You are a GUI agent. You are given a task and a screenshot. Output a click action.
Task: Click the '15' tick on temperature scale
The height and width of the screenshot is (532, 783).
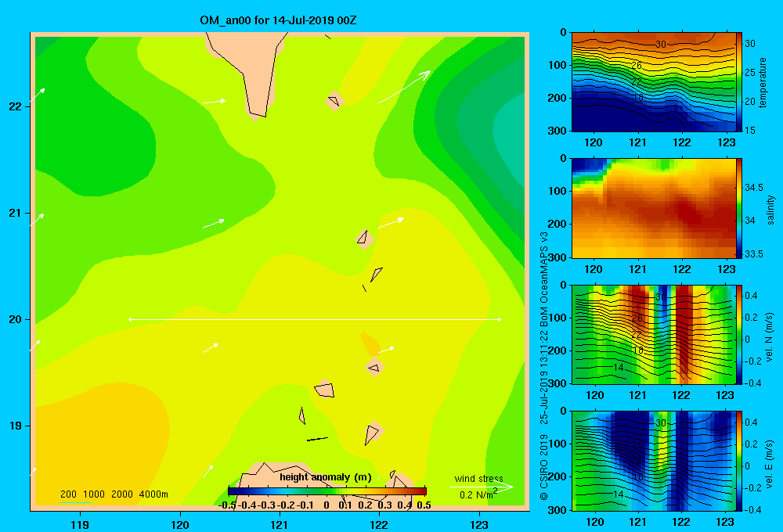coord(750,130)
